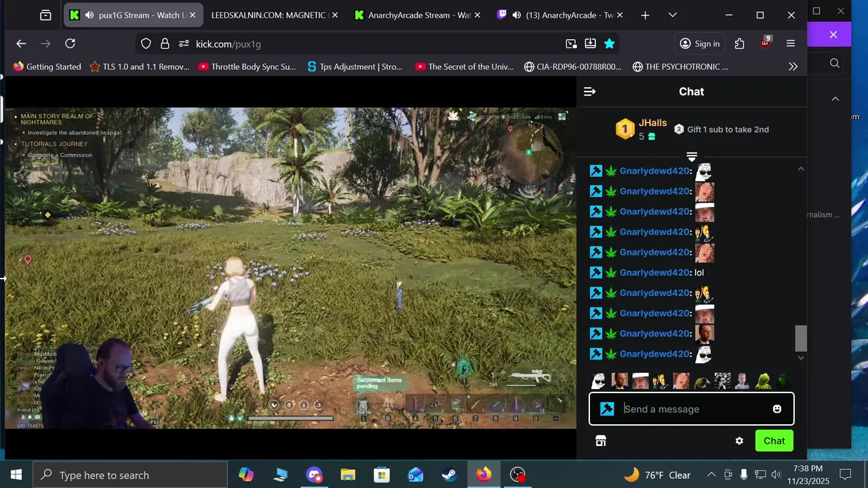The width and height of the screenshot is (868, 488).
Task: Click chat scrollbar down arrow
Action: [801, 357]
